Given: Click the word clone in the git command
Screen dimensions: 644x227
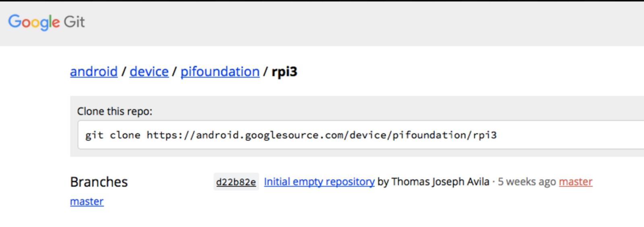Looking at the screenshot, I should (x=125, y=135).
